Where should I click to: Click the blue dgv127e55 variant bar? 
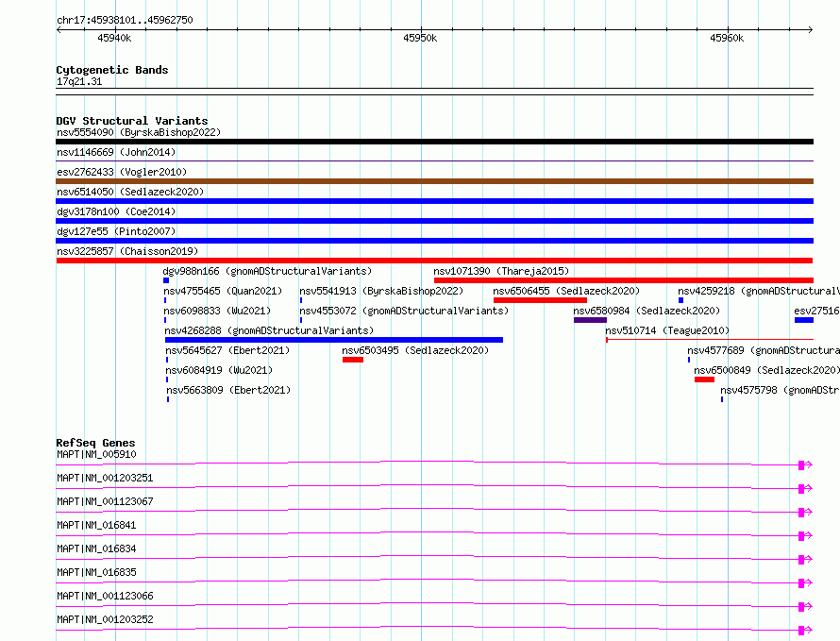coord(434,241)
